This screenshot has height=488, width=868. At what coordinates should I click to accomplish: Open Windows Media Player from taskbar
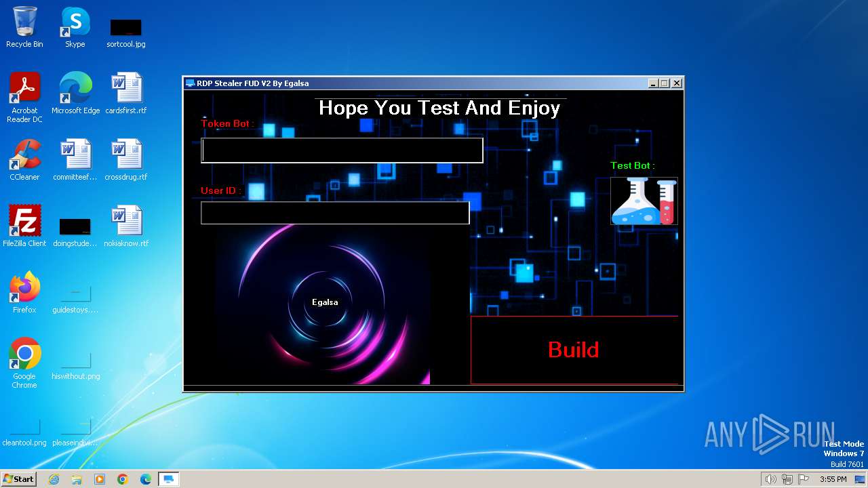coord(100,479)
